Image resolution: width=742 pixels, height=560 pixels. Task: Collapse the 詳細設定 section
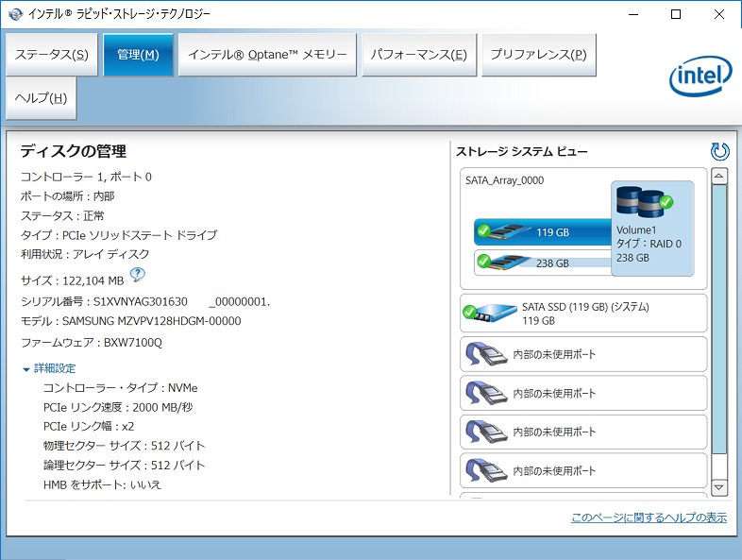(x=49, y=368)
